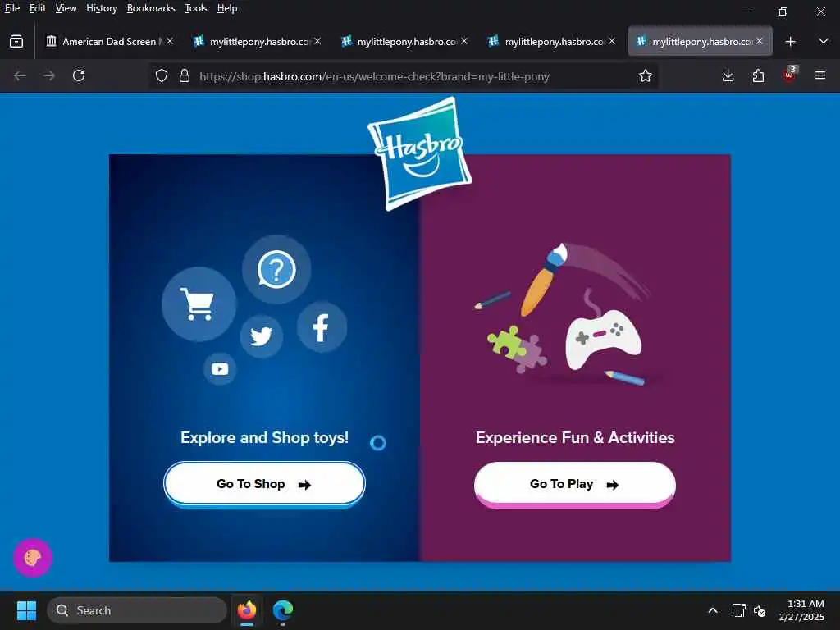Click the Hasbro logo
The image size is (840, 630).
(420, 153)
